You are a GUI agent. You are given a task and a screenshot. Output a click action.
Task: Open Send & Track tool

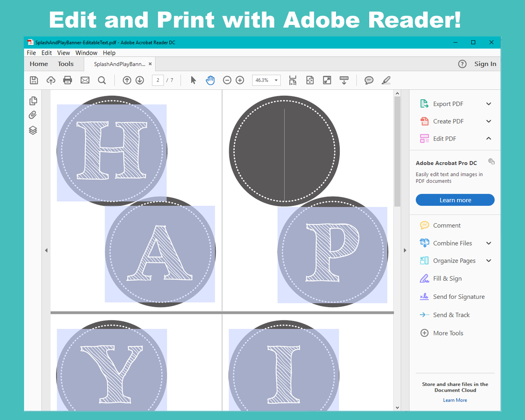451,315
